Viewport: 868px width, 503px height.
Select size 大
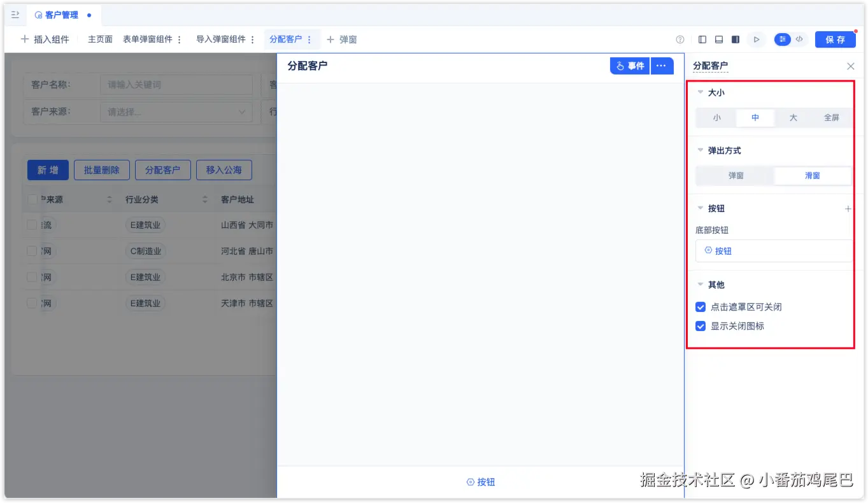click(793, 118)
